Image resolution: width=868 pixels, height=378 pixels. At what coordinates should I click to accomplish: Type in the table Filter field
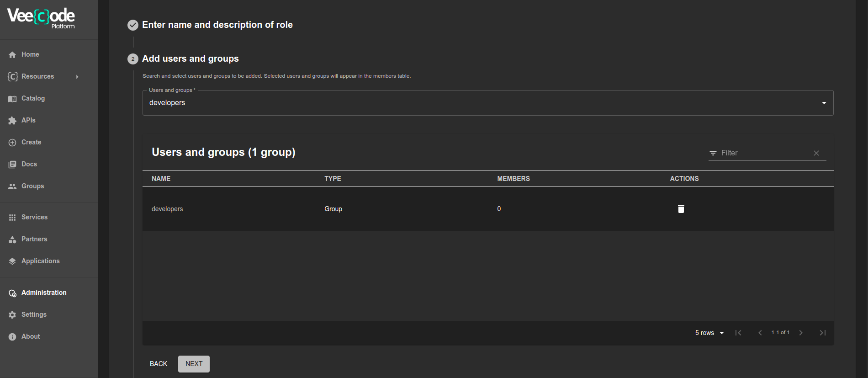pos(764,153)
